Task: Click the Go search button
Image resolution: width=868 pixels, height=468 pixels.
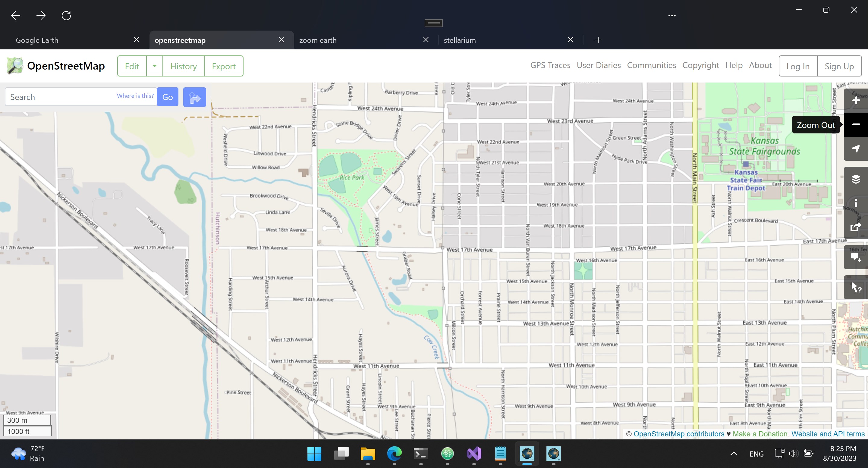Action: click(168, 97)
